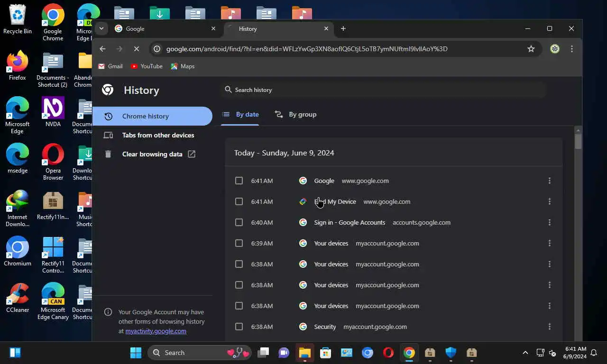
Task: Select Chrome history in sidebar
Action: point(152,116)
